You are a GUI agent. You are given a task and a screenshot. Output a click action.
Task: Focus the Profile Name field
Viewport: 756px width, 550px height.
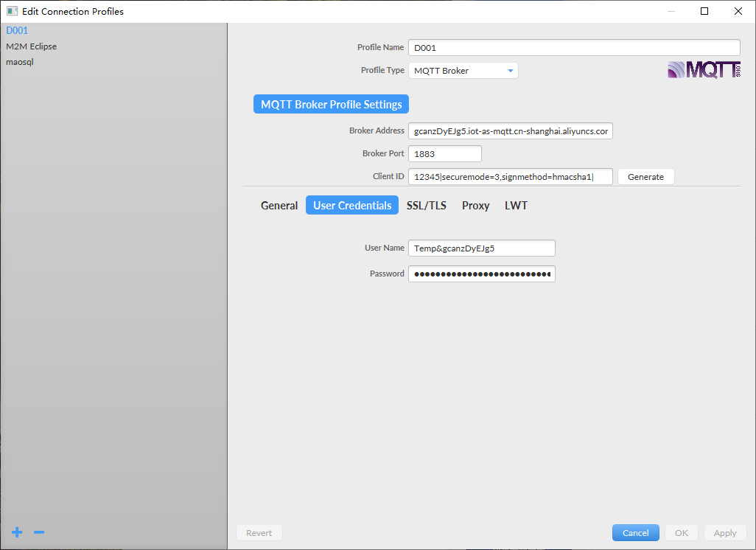pos(574,47)
